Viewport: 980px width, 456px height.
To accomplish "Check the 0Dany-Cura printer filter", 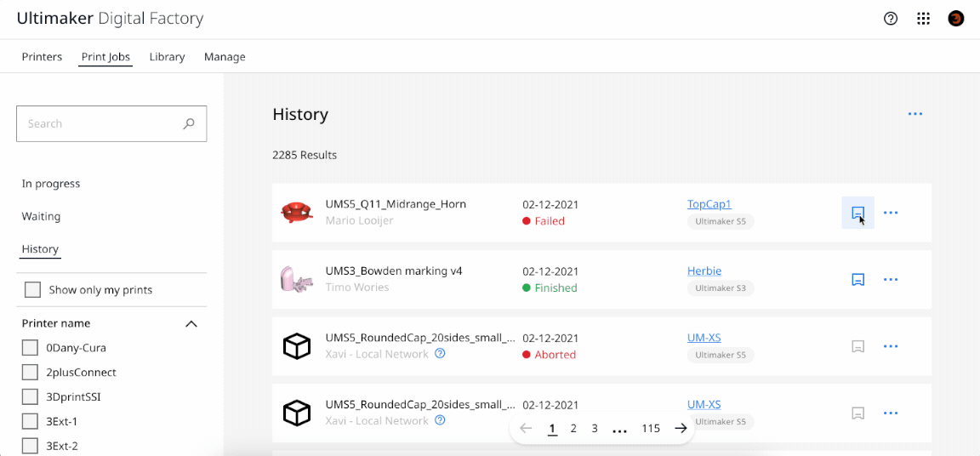I will pos(30,348).
